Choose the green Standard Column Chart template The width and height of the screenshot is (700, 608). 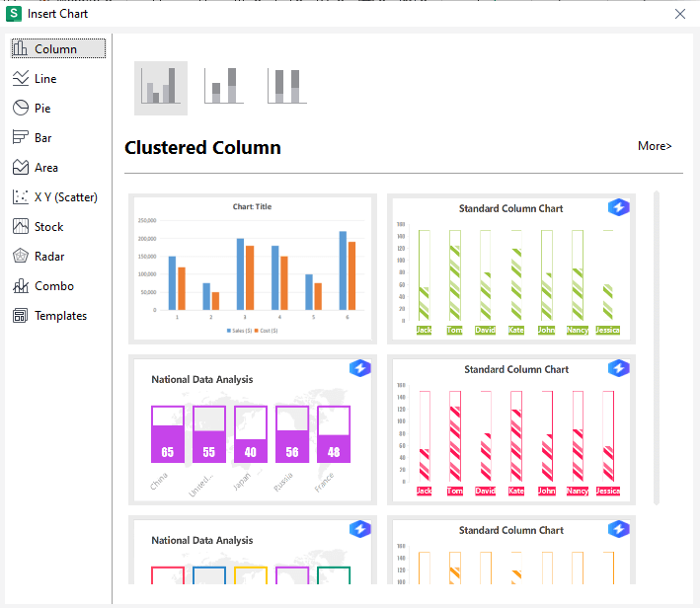coord(511,268)
